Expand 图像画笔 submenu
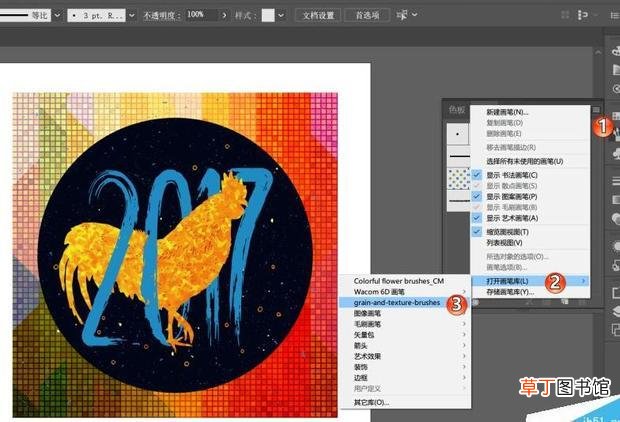This screenshot has width=620, height=422. pos(405,313)
